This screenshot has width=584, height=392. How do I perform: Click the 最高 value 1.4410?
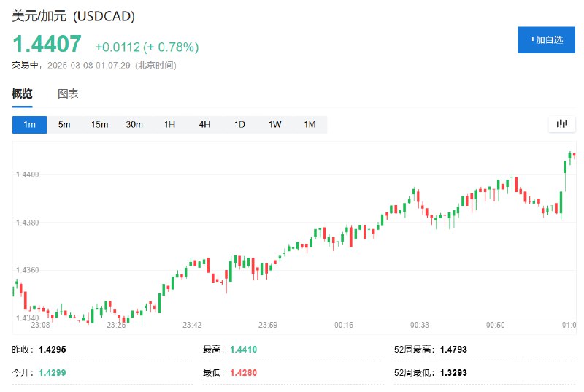(x=244, y=350)
